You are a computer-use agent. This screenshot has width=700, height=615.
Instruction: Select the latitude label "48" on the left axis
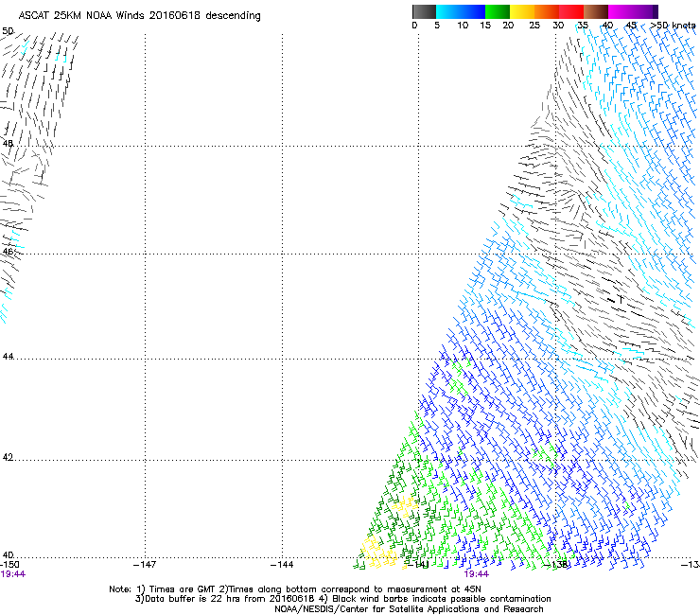(8, 144)
